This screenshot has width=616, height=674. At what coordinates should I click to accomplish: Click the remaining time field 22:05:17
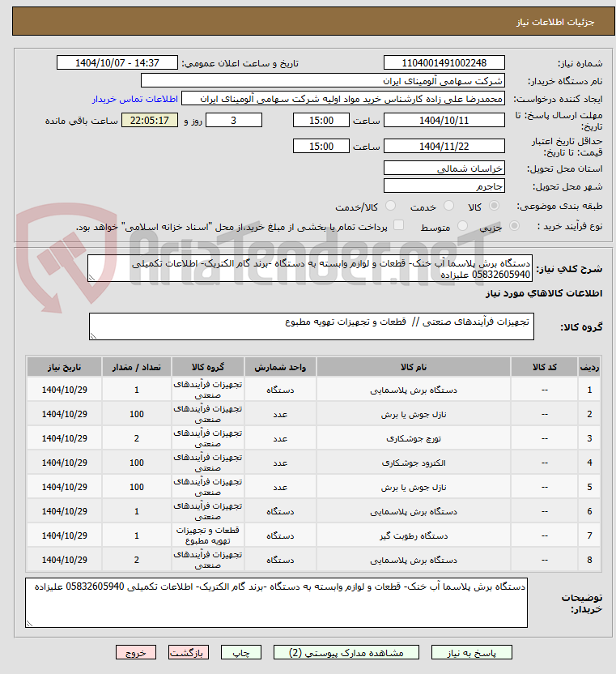click(150, 121)
